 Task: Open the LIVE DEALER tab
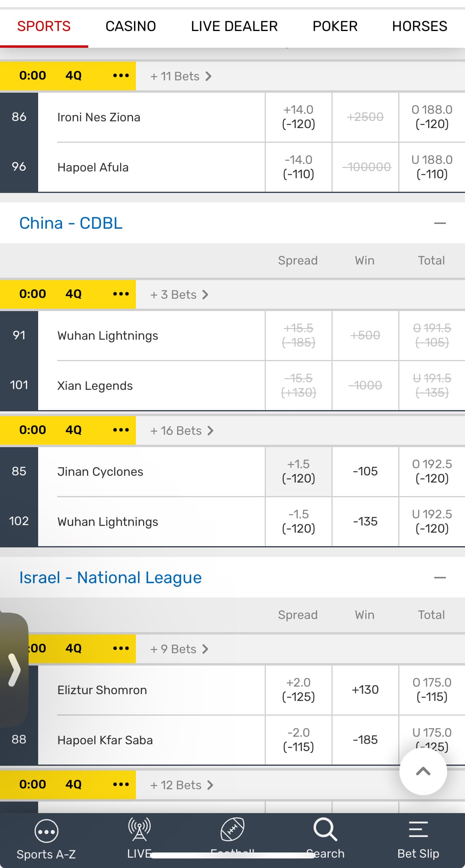coord(234,26)
